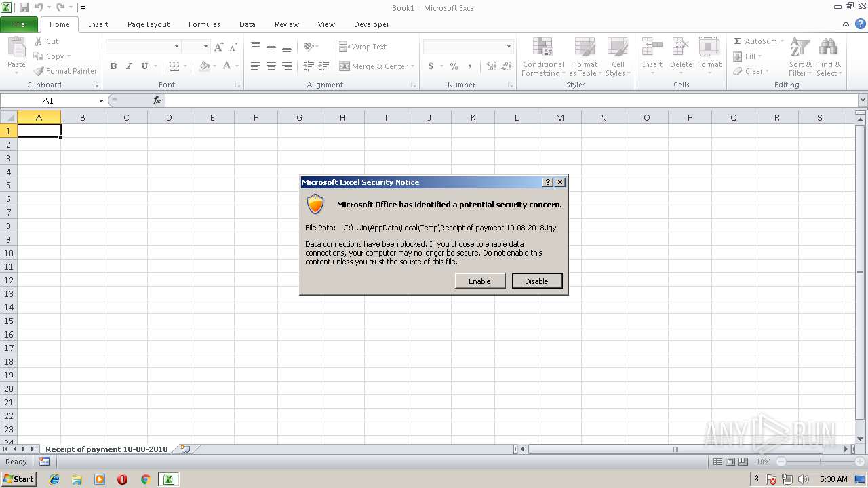The height and width of the screenshot is (488, 868).
Task: Open the Format cells menu
Action: [709, 58]
